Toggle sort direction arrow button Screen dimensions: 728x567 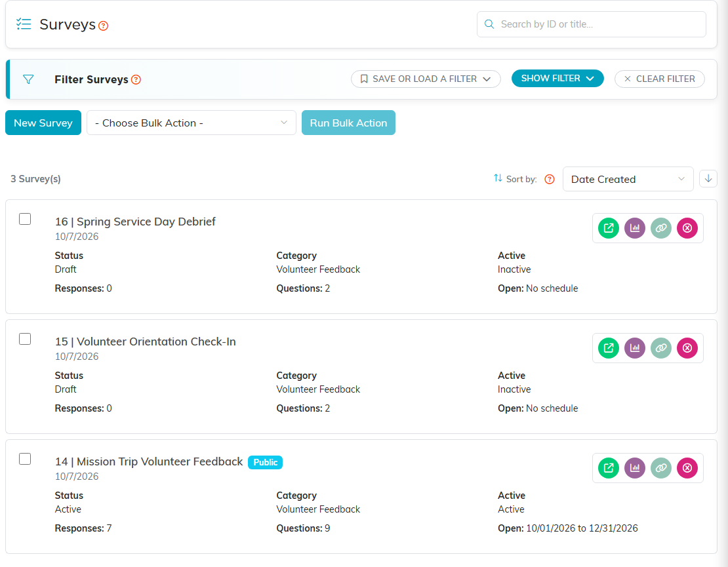[x=708, y=179]
